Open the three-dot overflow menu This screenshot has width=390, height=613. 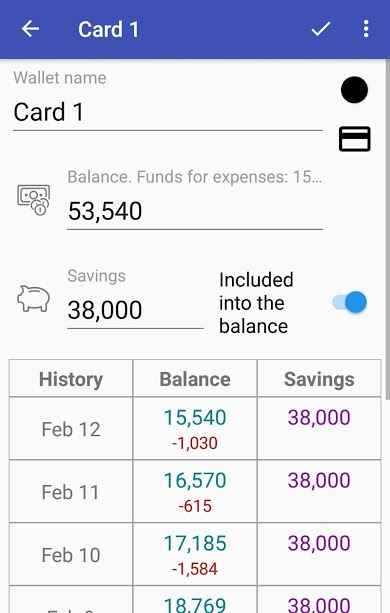366,29
